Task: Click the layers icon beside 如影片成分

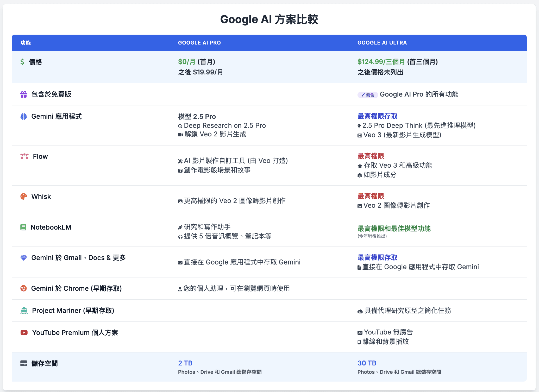Action: [x=360, y=175]
